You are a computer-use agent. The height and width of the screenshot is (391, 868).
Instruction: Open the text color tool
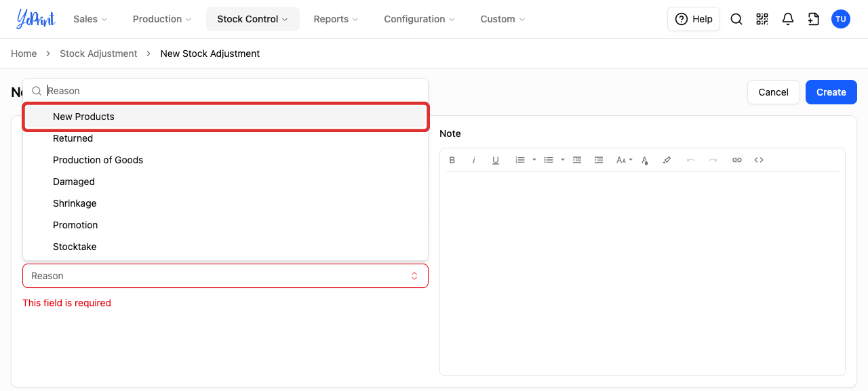click(645, 160)
